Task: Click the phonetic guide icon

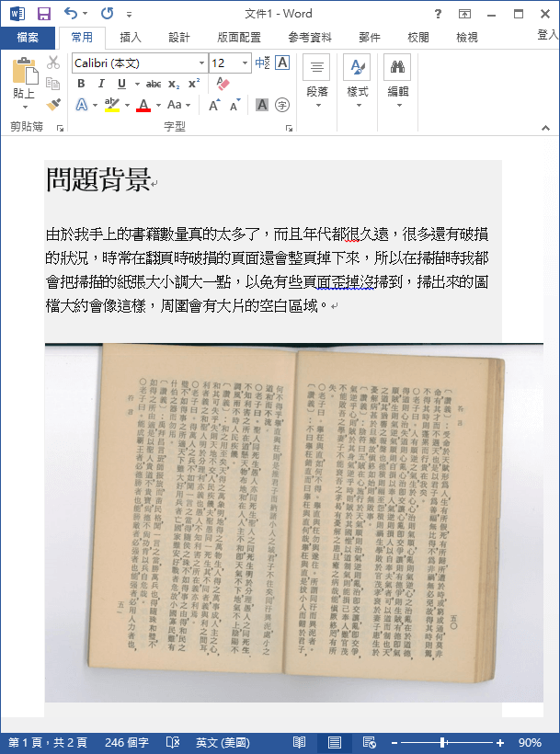Action: click(x=262, y=63)
